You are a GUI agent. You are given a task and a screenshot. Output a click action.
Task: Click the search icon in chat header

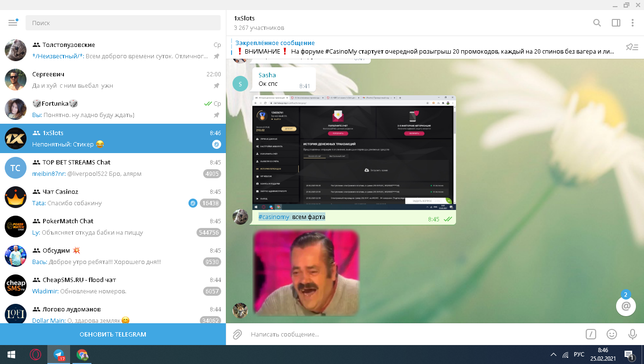coord(597,23)
